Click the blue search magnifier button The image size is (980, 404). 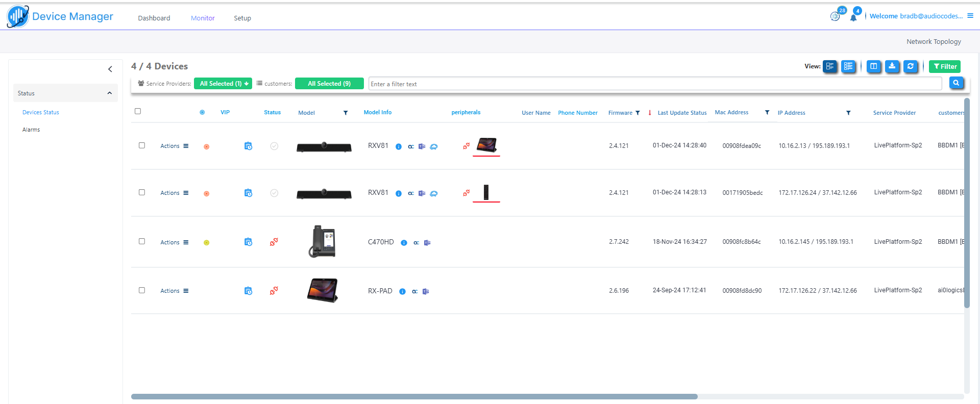956,83
